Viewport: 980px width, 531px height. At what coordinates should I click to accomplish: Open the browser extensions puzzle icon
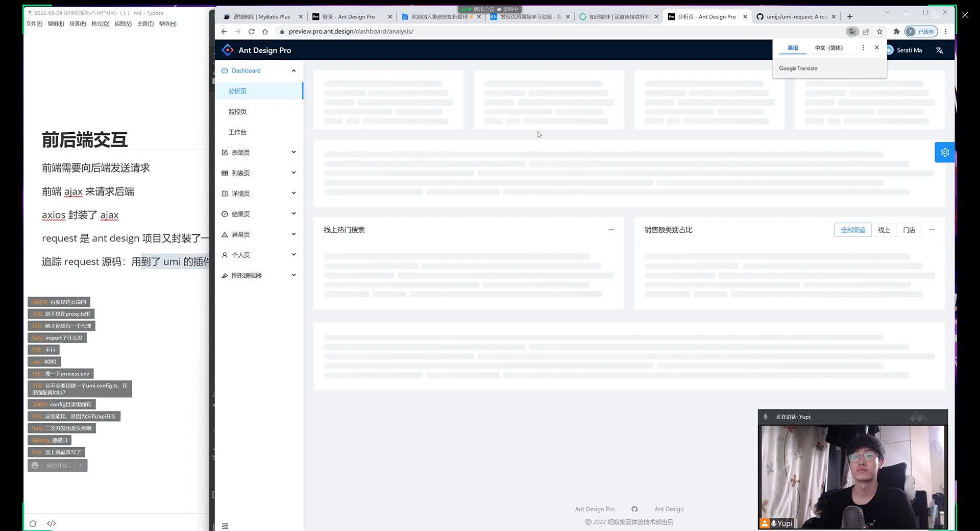(x=896, y=32)
